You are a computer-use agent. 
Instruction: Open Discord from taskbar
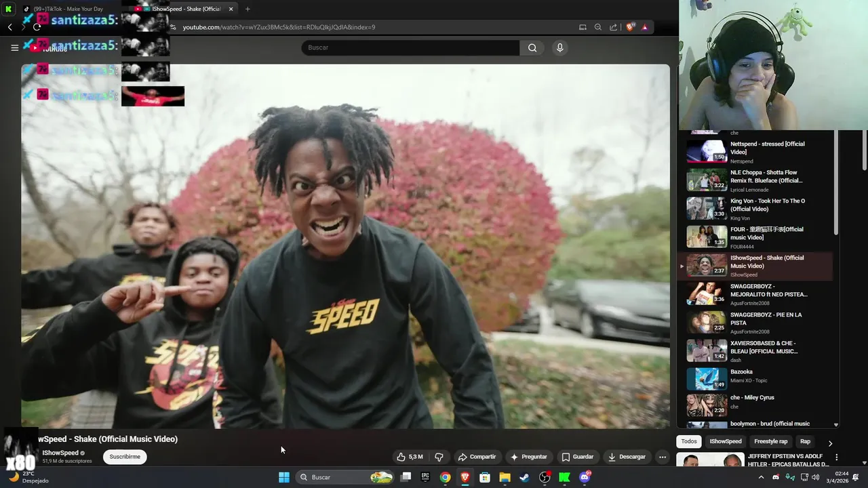(x=585, y=477)
